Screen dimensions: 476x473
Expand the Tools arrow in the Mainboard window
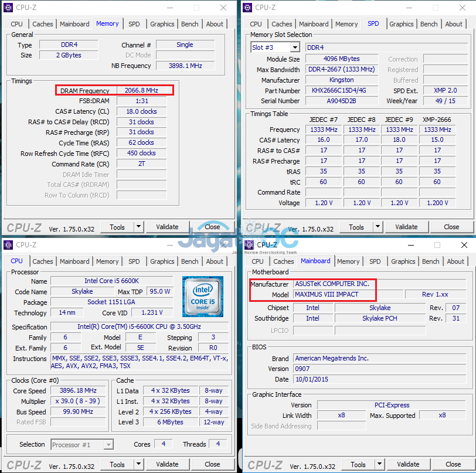point(379,464)
